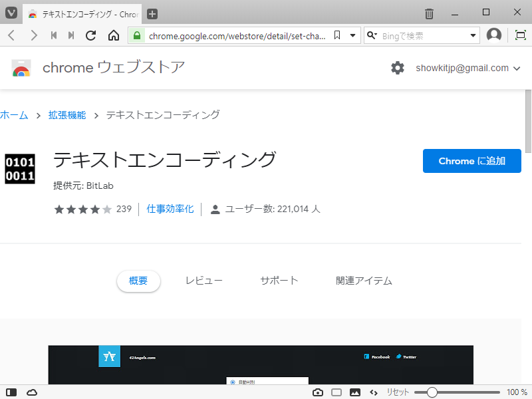Viewport: 532px width, 399px height.
Task: Click Chrome に追加 button
Action: point(472,161)
